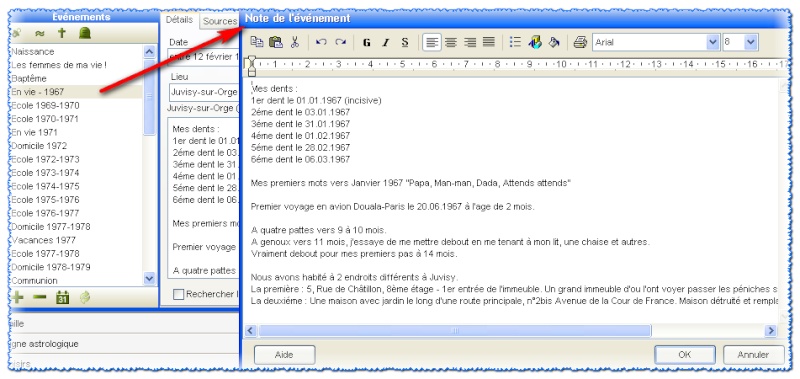Select the Ecole 1977-1978 event
This screenshot has width=800, height=379.
(x=45, y=254)
